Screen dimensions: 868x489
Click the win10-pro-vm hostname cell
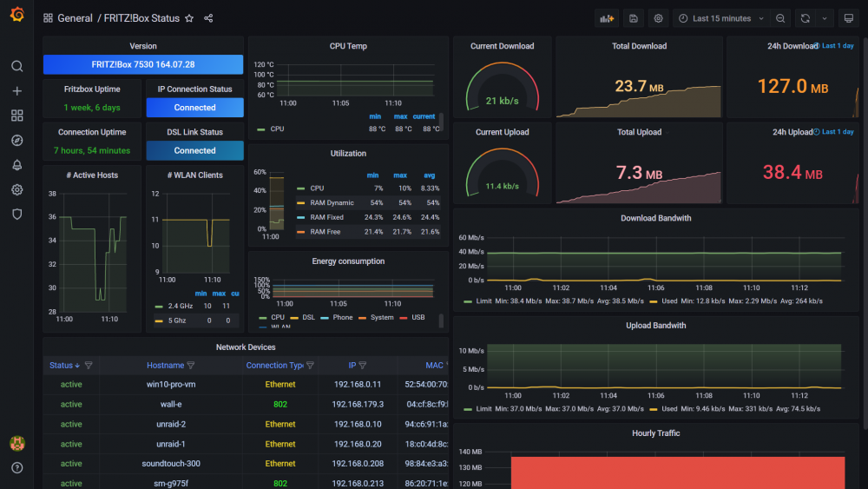point(170,384)
